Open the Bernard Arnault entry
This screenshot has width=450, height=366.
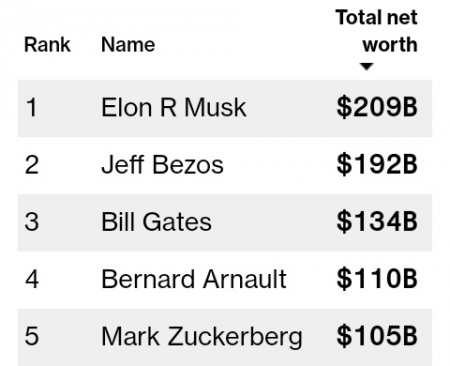tap(194, 279)
